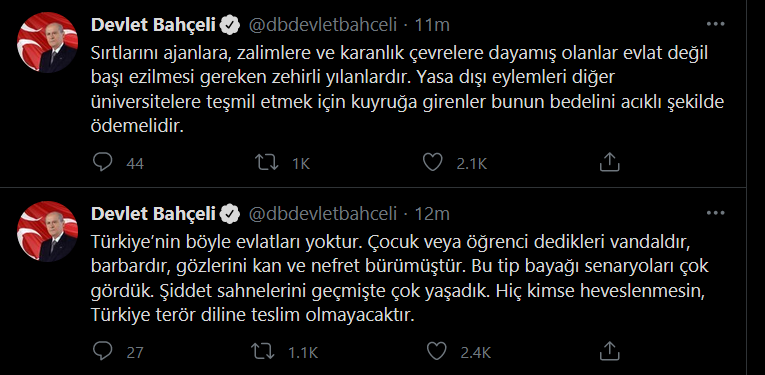
Task: Open the first tweet's three-dot more menu
Action: click(716, 24)
